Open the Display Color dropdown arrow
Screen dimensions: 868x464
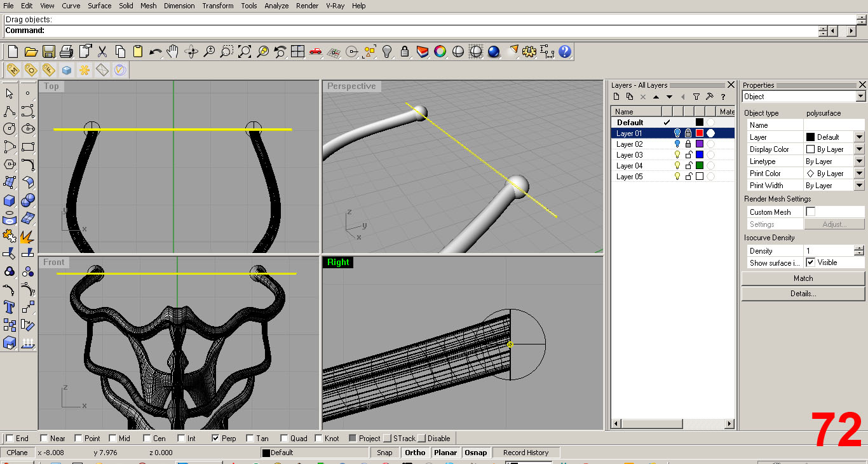tap(859, 149)
